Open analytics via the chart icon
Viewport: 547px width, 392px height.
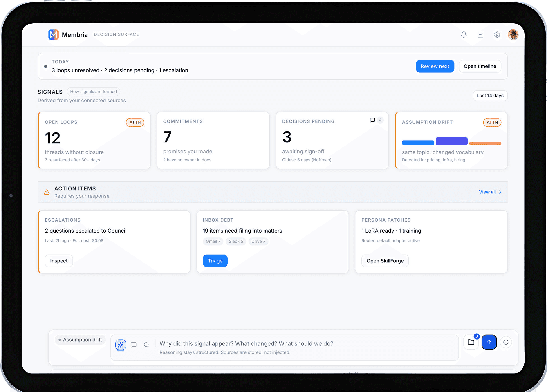(x=480, y=34)
